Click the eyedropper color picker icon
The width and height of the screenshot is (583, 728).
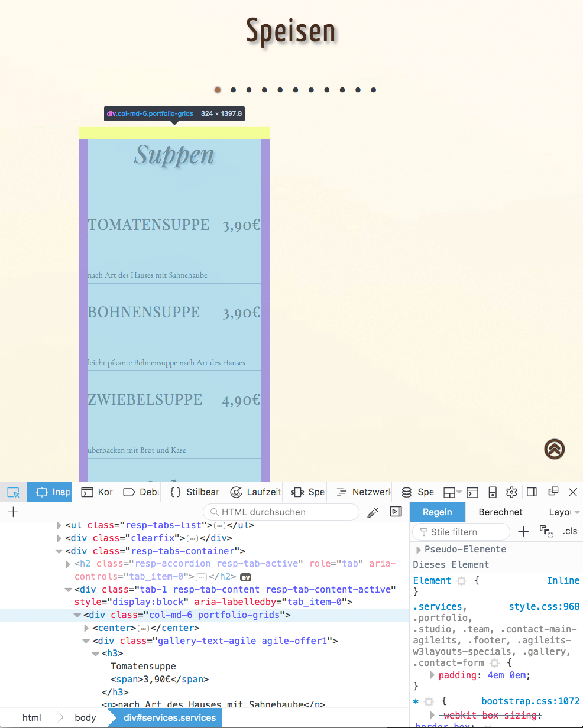[373, 512]
